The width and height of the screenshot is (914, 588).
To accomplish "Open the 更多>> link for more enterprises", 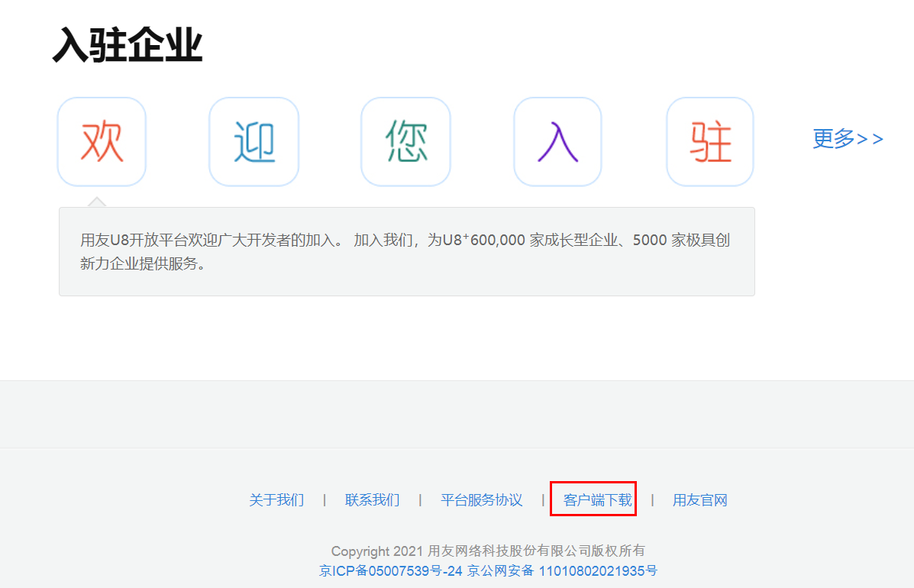I will 848,139.
